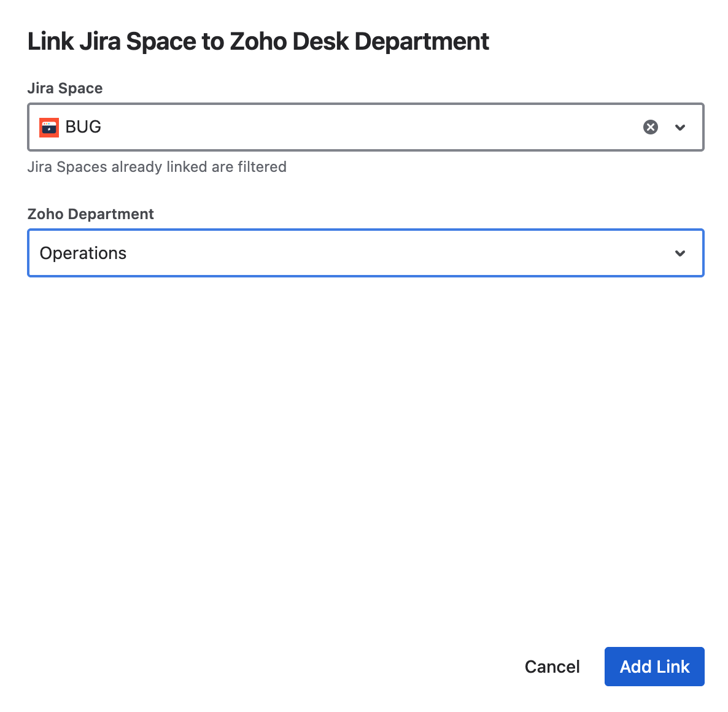Click blank space inside Jira Space field

point(368,127)
